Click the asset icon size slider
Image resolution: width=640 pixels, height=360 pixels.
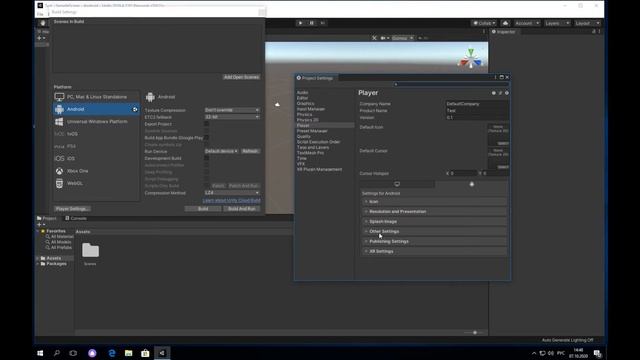point(475,333)
